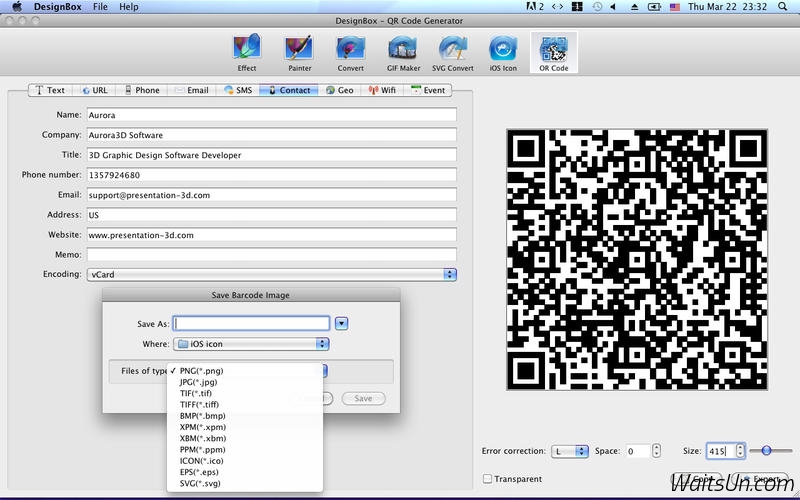Switch to the Text tab

tap(50, 90)
